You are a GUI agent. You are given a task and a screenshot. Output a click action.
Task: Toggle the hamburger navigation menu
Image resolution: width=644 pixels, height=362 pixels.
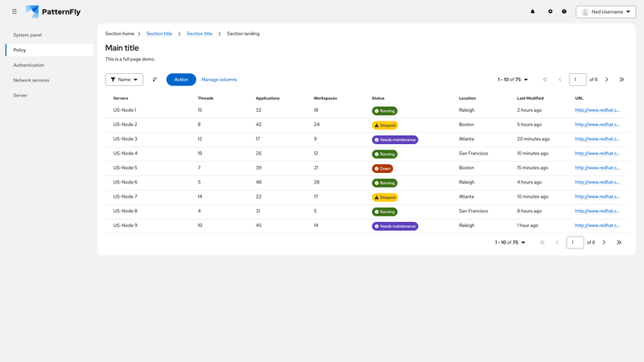point(14,11)
